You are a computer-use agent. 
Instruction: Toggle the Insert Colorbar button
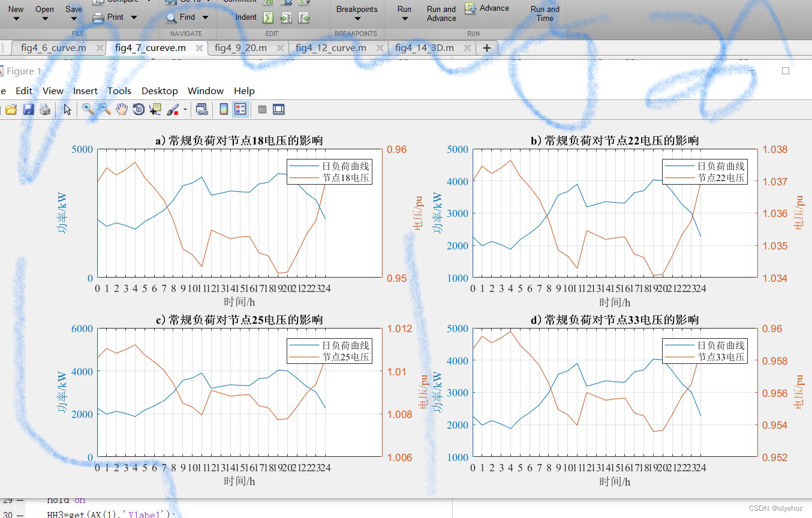(224, 109)
